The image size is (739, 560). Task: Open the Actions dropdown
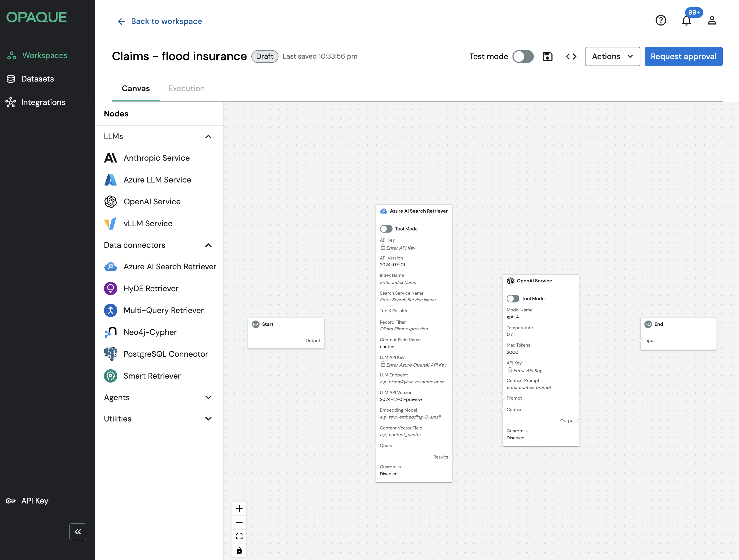pyautogui.click(x=612, y=56)
